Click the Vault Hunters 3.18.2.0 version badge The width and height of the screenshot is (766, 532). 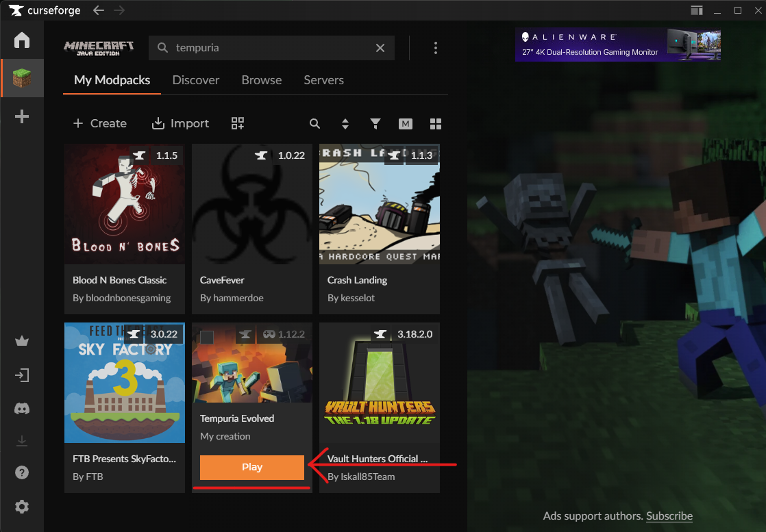[x=415, y=334]
